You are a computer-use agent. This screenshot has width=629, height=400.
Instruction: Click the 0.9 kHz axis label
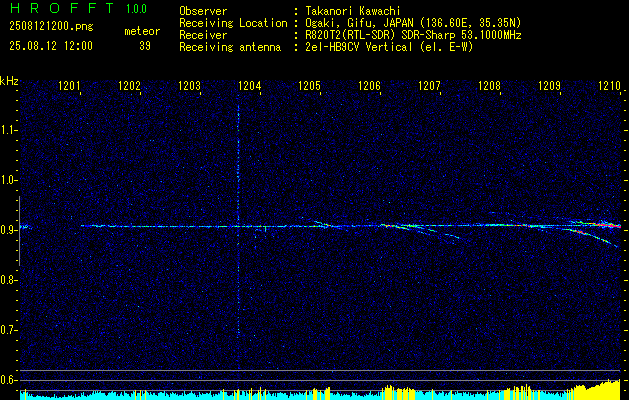(7, 230)
